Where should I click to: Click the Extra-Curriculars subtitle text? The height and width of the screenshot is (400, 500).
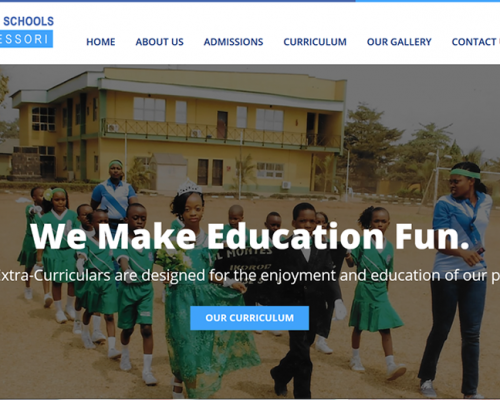tap(250, 276)
